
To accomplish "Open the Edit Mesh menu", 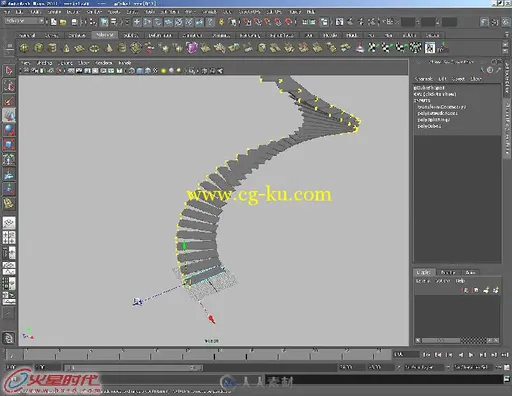I will (169, 12).
